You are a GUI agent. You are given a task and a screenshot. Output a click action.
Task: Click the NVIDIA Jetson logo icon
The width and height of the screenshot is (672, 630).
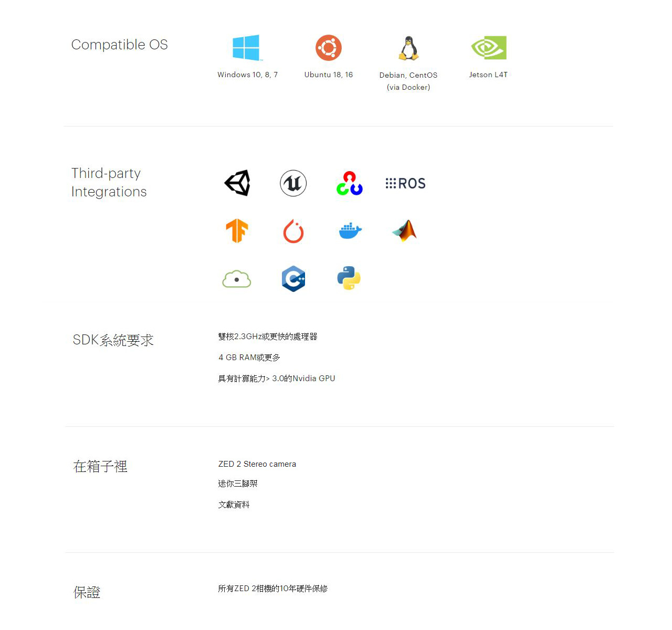click(x=489, y=48)
